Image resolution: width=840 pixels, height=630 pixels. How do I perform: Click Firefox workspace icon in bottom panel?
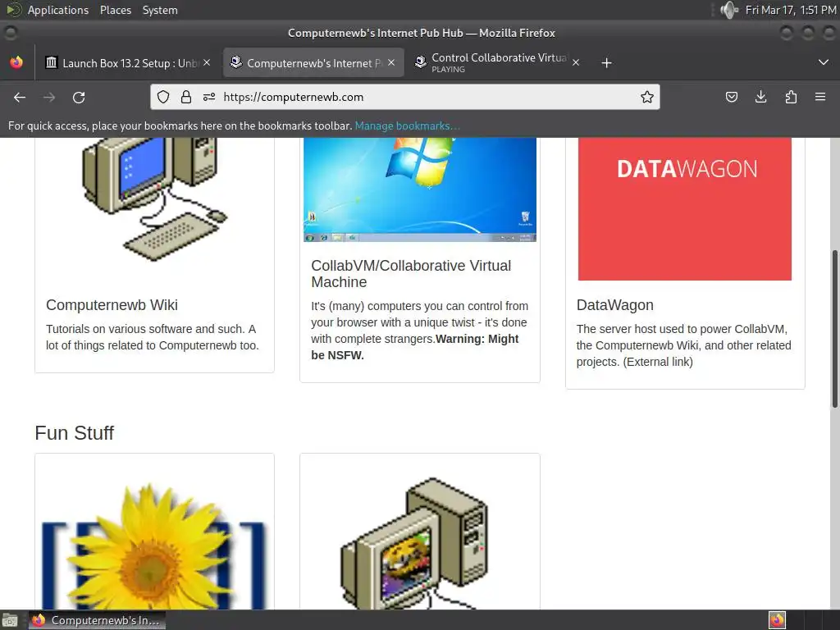[x=778, y=620]
